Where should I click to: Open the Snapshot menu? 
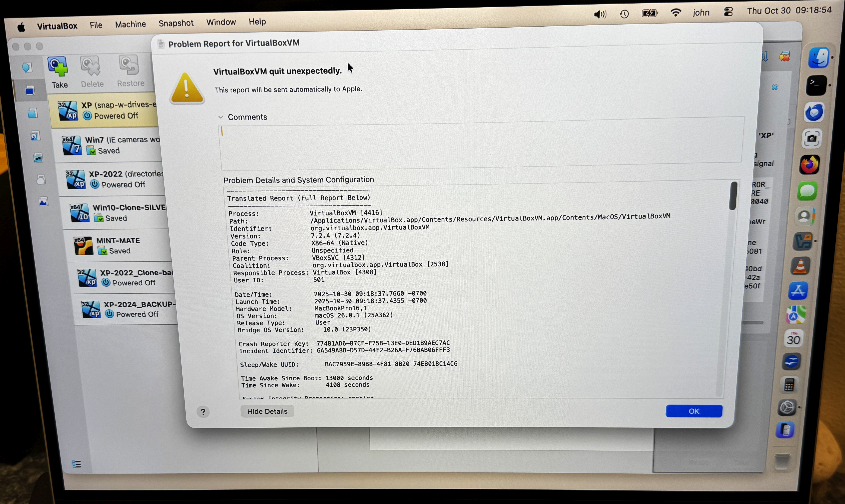tap(176, 23)
